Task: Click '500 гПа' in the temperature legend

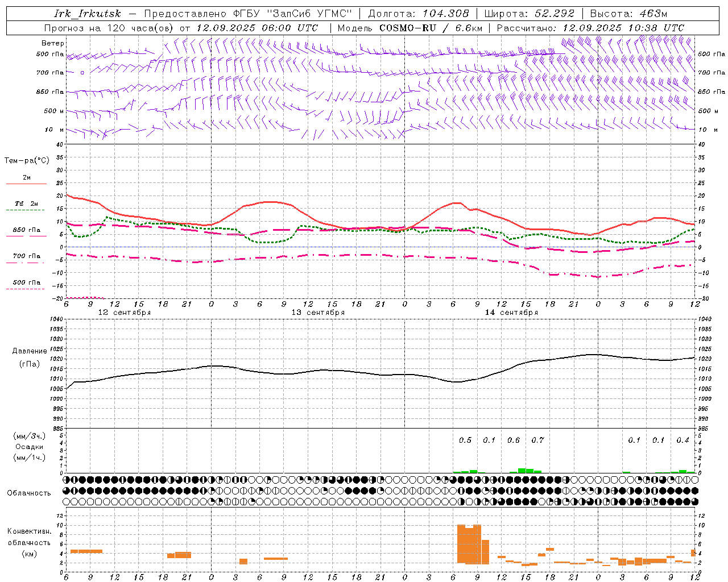Action: (26, 282)
